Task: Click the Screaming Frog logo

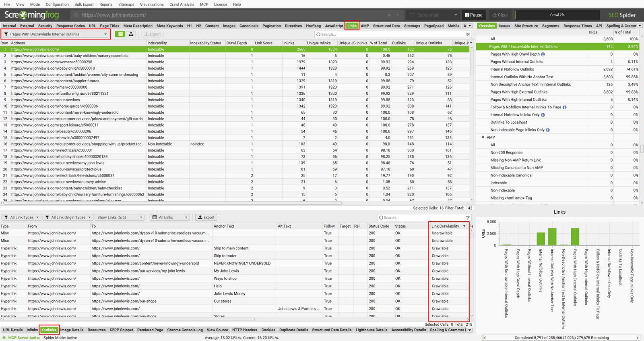Action: (x=31, y=15)
